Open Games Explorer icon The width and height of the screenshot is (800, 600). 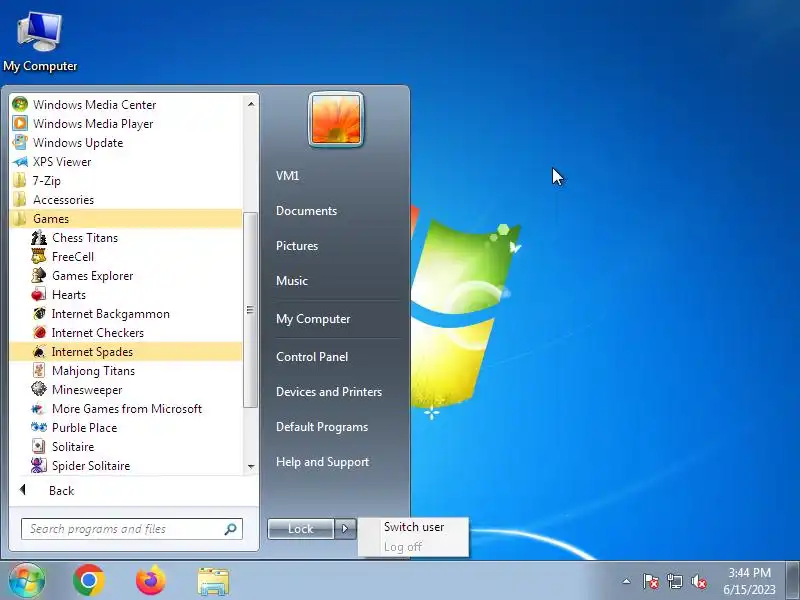click(x=39, y=276)
